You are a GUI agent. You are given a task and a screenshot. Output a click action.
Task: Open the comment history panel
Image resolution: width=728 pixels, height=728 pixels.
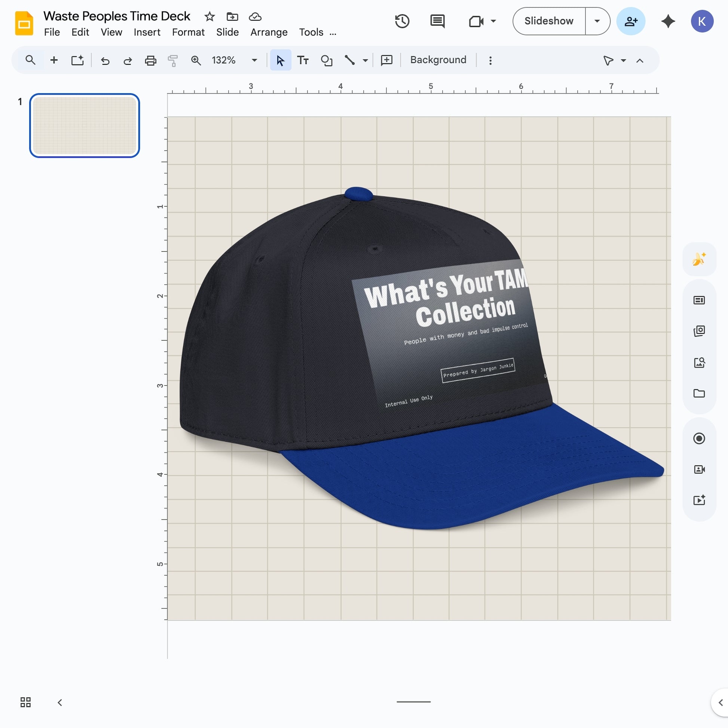tap(437, 21)
